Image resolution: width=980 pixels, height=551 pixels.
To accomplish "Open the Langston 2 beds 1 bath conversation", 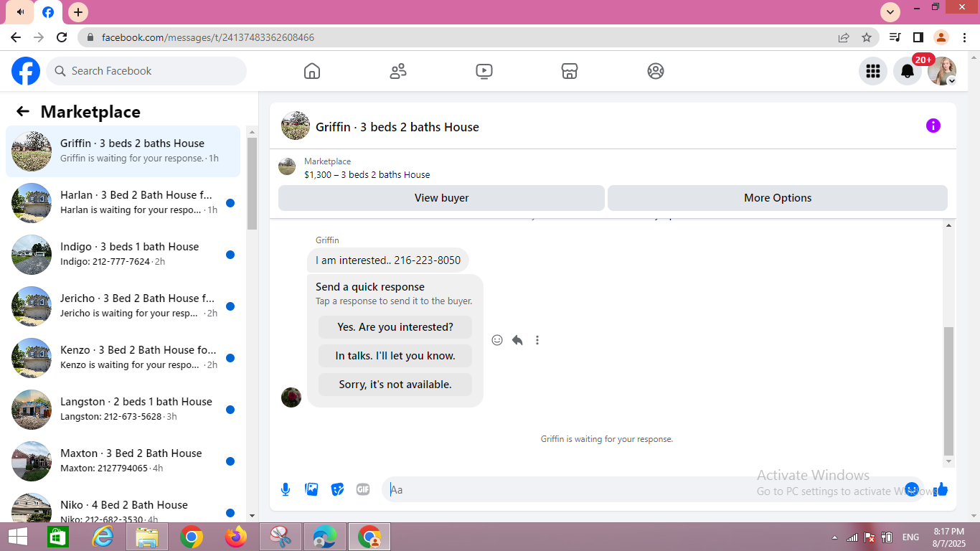I will click(x=123, y=409).
